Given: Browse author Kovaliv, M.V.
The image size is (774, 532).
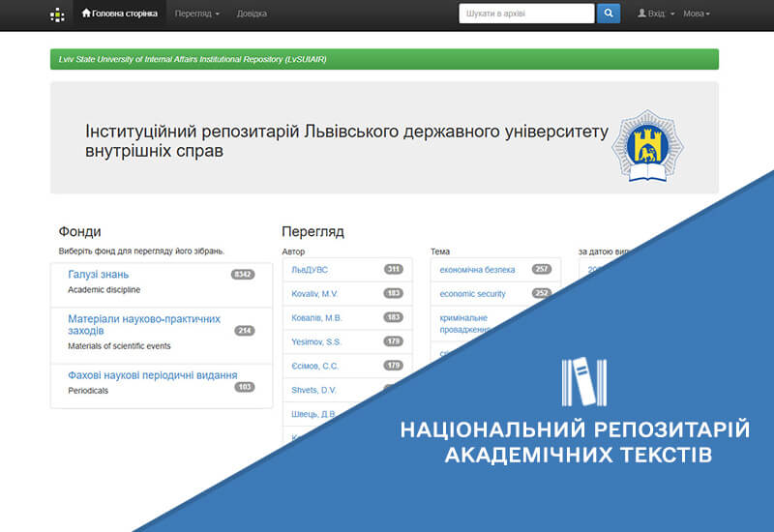Looking at the screenshot, I should [x=314, y=294].
